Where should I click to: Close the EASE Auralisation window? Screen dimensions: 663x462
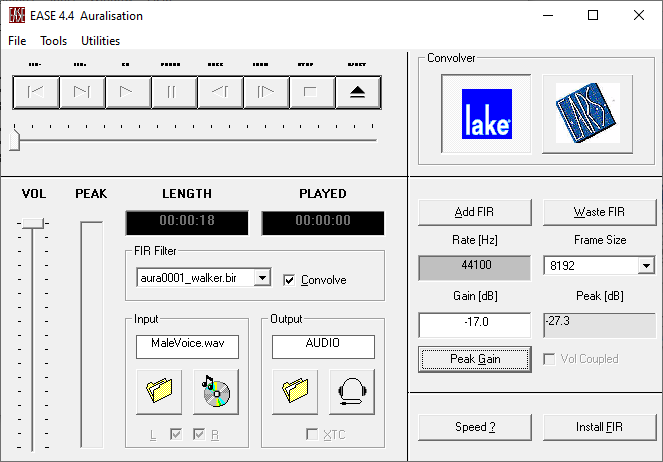click(x=638, y=16)
